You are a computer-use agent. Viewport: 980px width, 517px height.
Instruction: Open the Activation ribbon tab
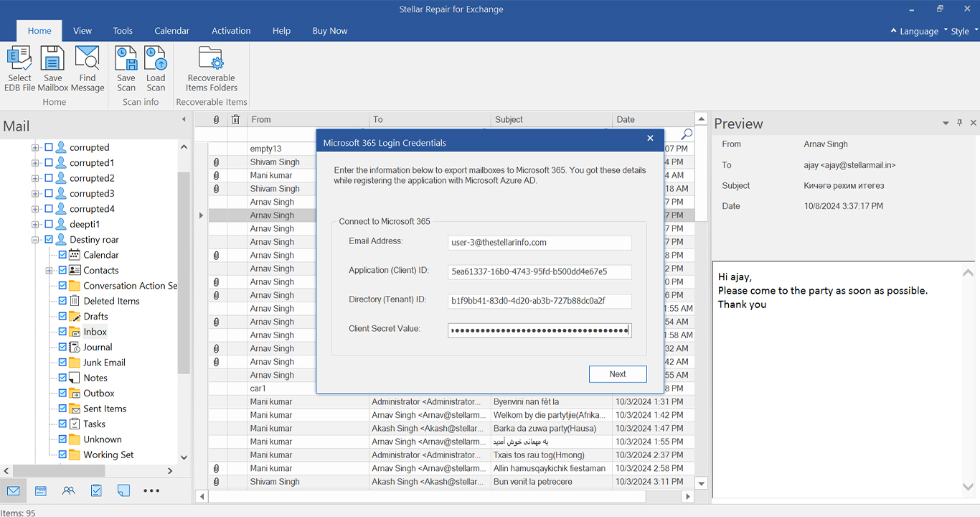pyautogui.click(x=231, y=31)
